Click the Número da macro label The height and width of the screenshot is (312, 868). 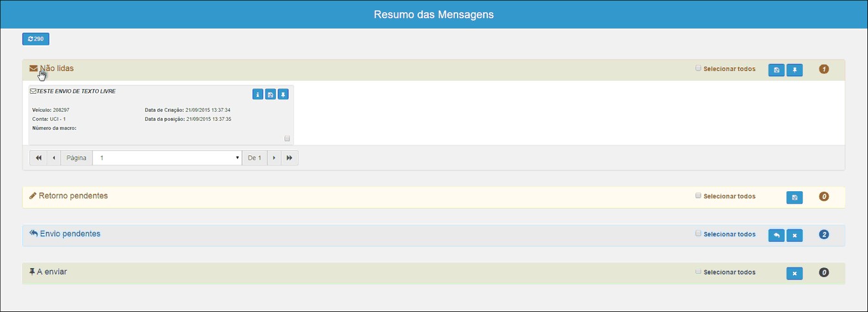(54, 129)
